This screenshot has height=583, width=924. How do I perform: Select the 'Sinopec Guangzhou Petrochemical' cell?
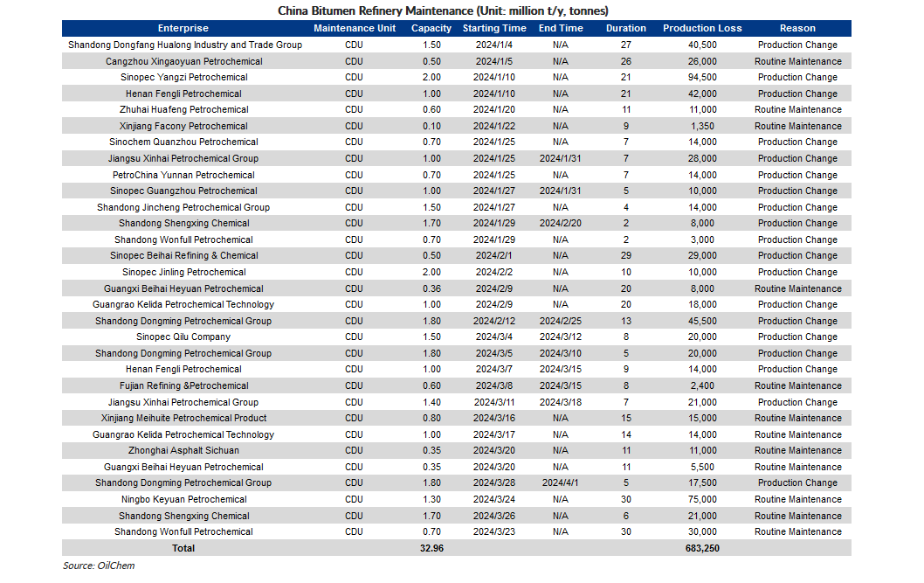point(183,191)
